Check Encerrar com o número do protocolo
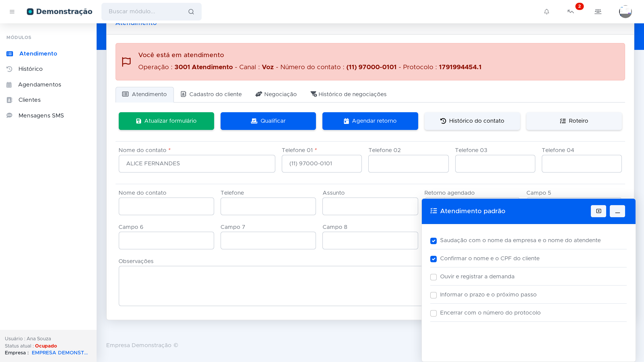 (433, 313)
